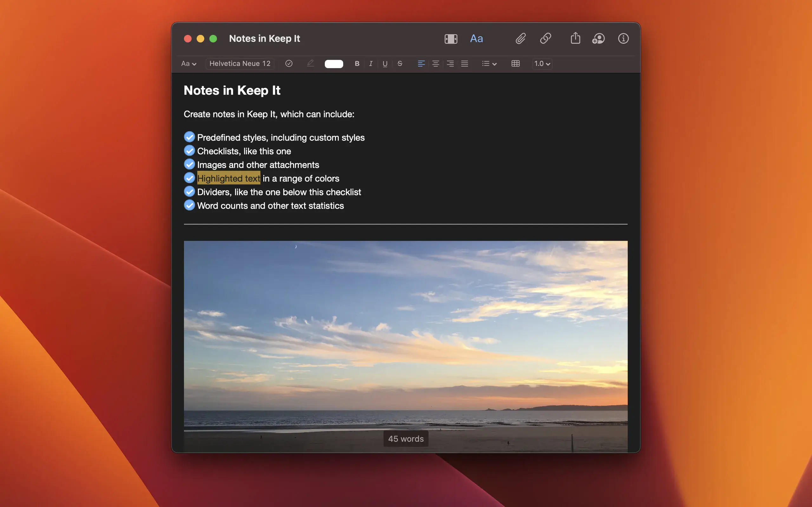Viewport: 812px width, 507px height.
Task: Click the Helvetica Neue 12 font button
Action: (239, 63)
